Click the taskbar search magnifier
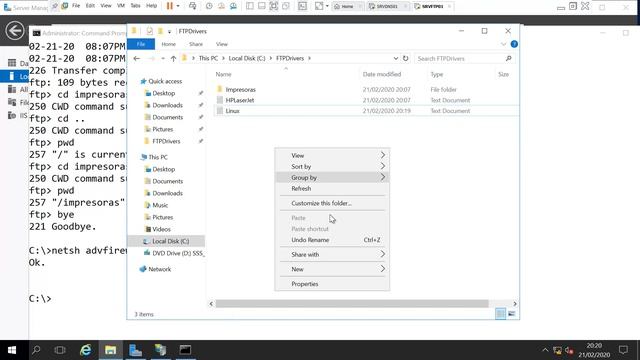The width and height of the screenshot is (640, 360). pyautogui.click(x=36, y=350)
